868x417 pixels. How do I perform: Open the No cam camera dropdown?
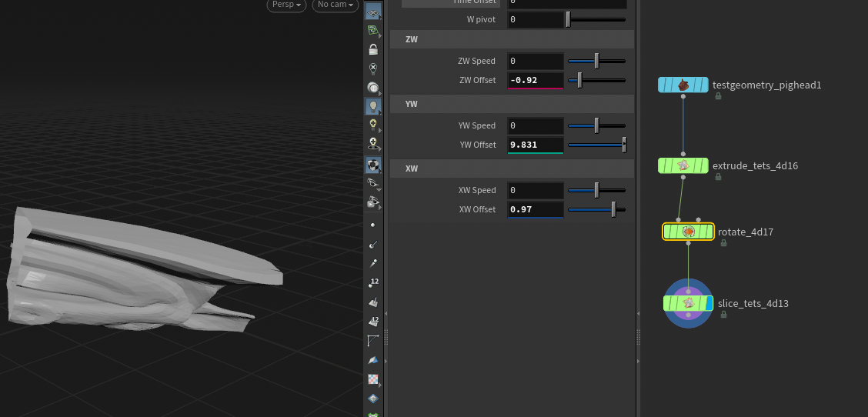point(336,5)
